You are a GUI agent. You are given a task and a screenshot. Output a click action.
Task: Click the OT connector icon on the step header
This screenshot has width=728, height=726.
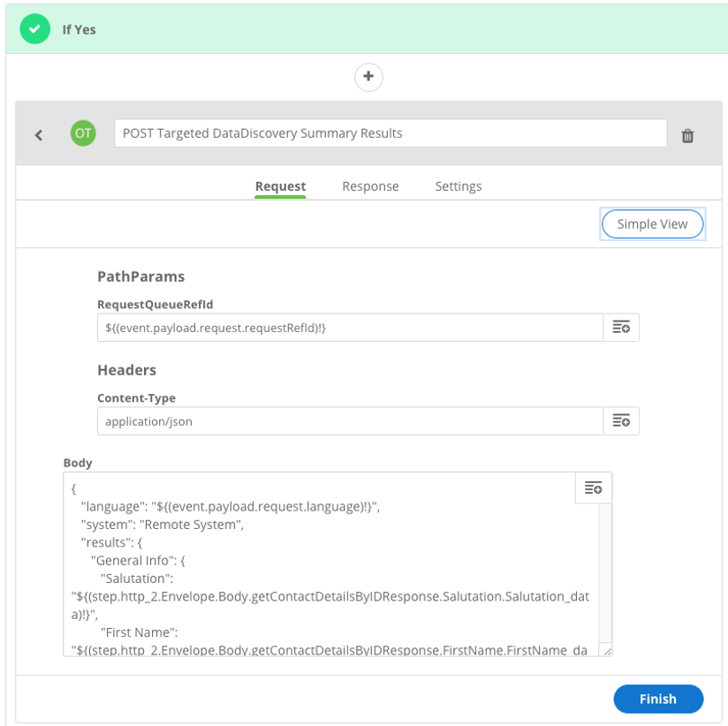pos(82,132)
